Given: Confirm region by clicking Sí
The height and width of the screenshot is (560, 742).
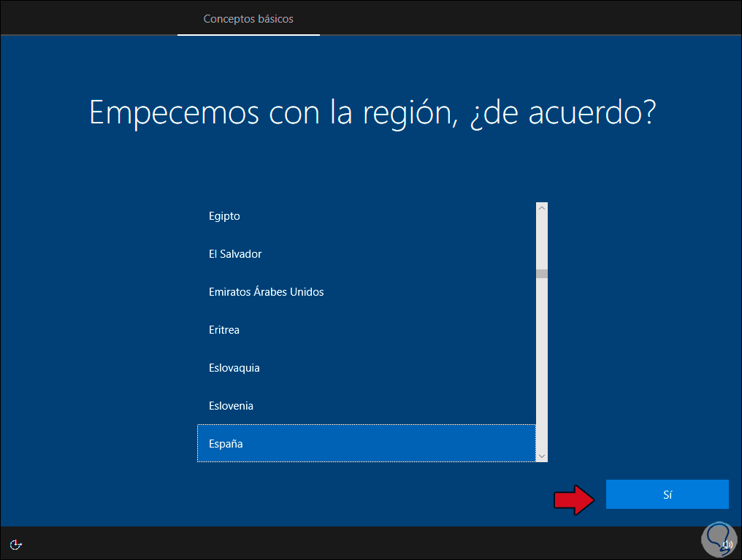Looking at the screenshot, I should (x=667, y=494).
